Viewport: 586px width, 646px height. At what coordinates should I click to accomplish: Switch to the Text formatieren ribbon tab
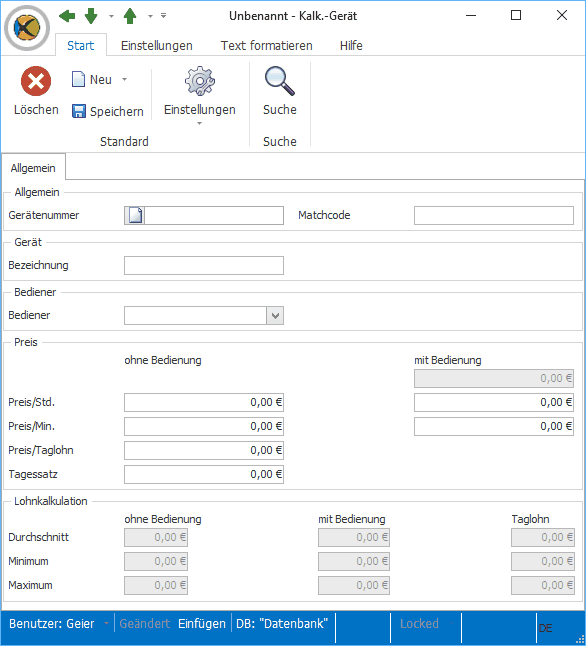point(266,45)
